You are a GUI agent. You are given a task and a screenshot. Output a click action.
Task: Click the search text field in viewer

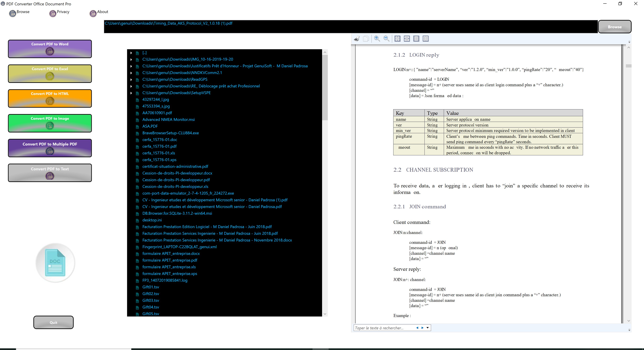384,328
